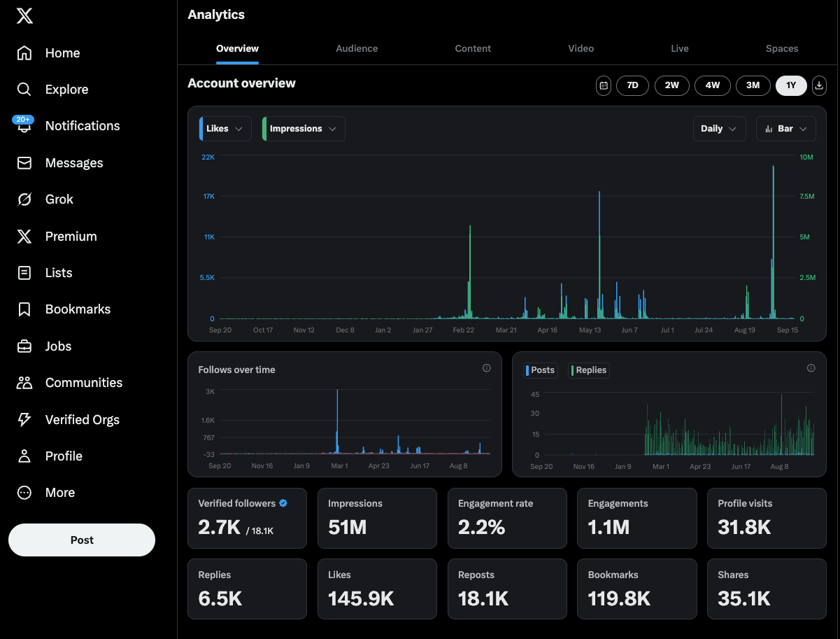Click the Account overview heading
Screen dimensions: 840x639
[x=241, y=83]
